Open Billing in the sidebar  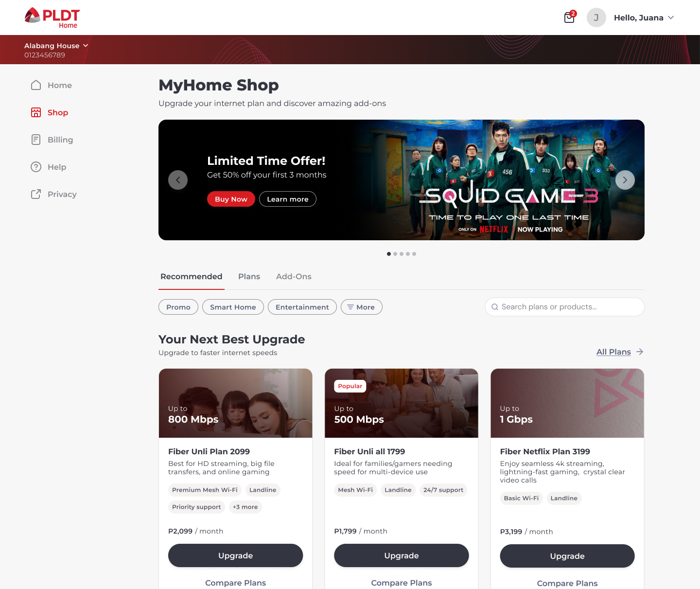60,140
